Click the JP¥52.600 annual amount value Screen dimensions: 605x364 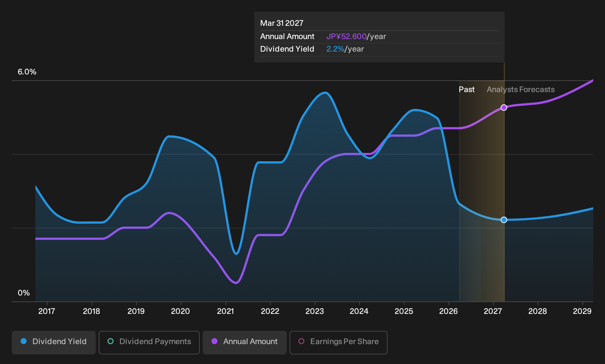(346, 36)
